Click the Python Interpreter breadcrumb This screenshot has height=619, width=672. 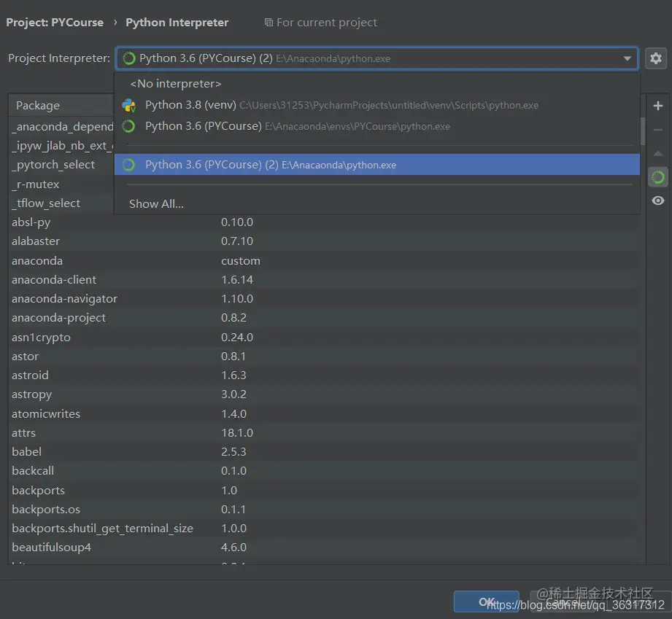pos(177,23)
